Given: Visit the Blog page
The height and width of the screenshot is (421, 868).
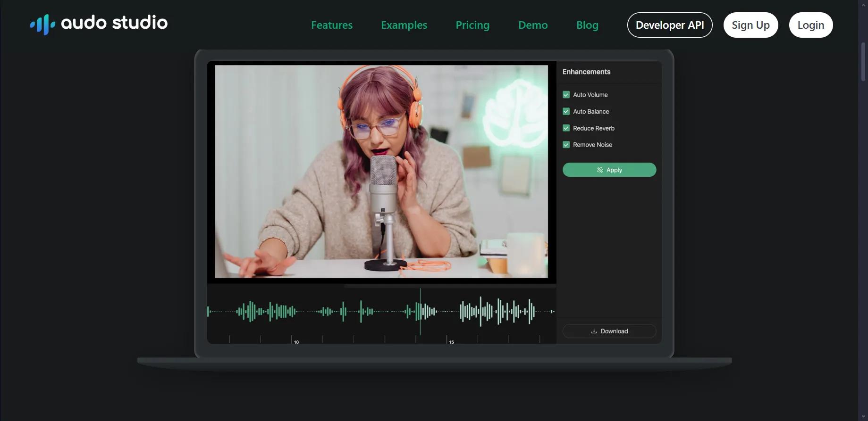Looking at the screenshot, I should pyautogui.click(x=587, y=25).
